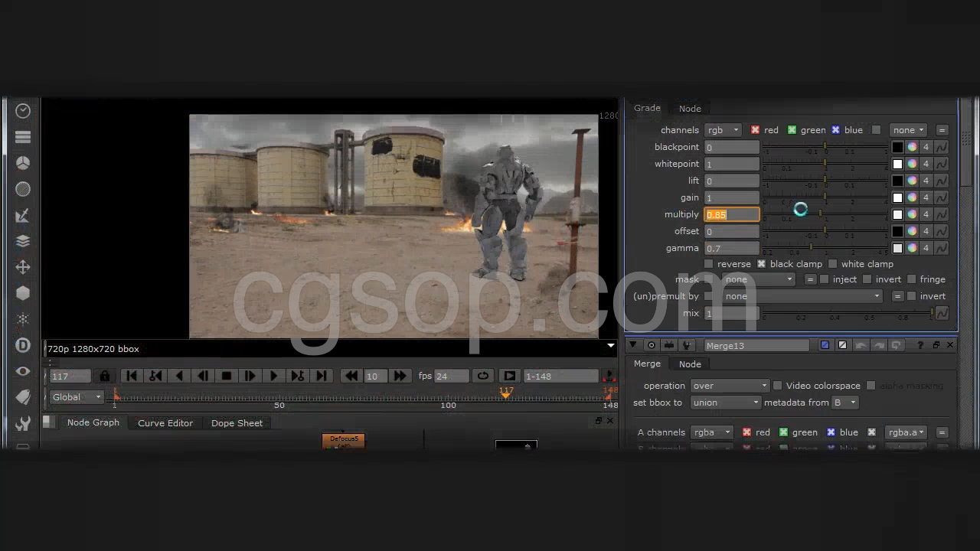
Task: Toggle the Video colorspace checkbox
Action: point(778,386)
